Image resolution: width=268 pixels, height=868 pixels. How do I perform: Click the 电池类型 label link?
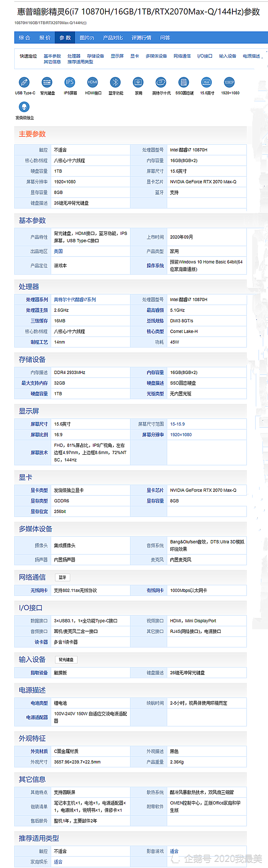coord(39,703)
